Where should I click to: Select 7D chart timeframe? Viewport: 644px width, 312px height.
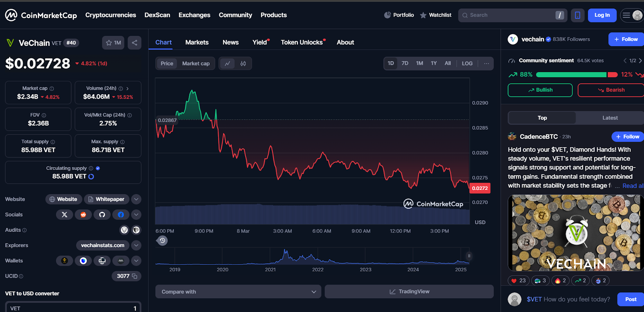pos(405,63)
